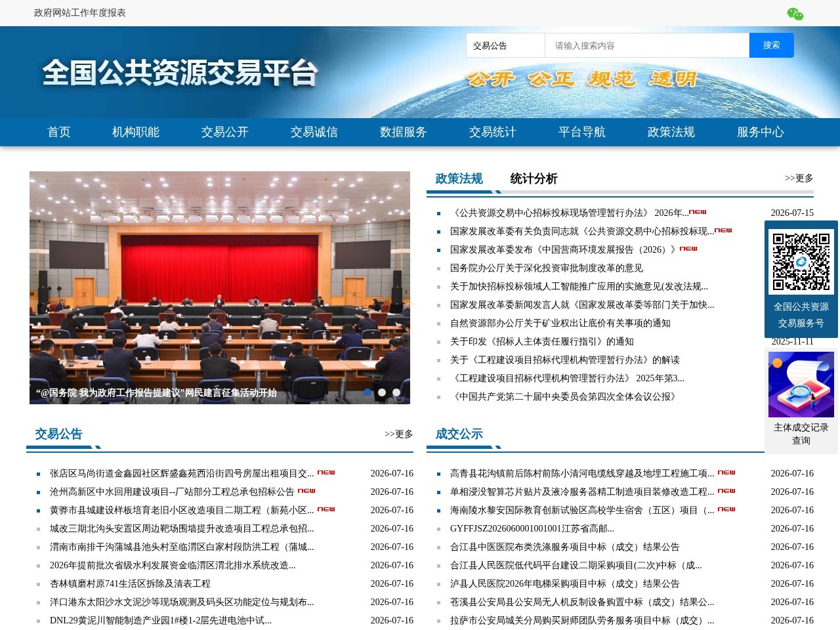
Task: Open 工程建设项目招标代理机构管理暂行办法 的解读
Action: (x=565, y=360)
